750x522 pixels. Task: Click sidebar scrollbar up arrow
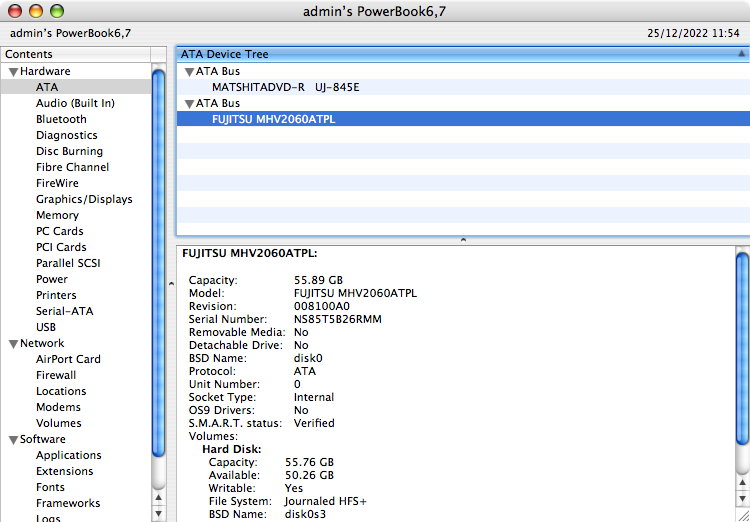(x=158, y=498)
